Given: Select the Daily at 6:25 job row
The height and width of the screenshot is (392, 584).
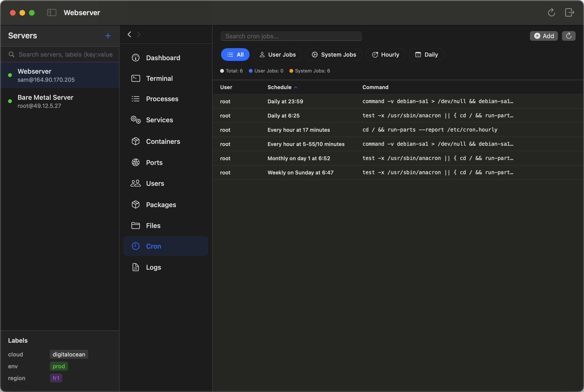Looking at the screenshot, I should pyautogui.click(x=398, y=115).
